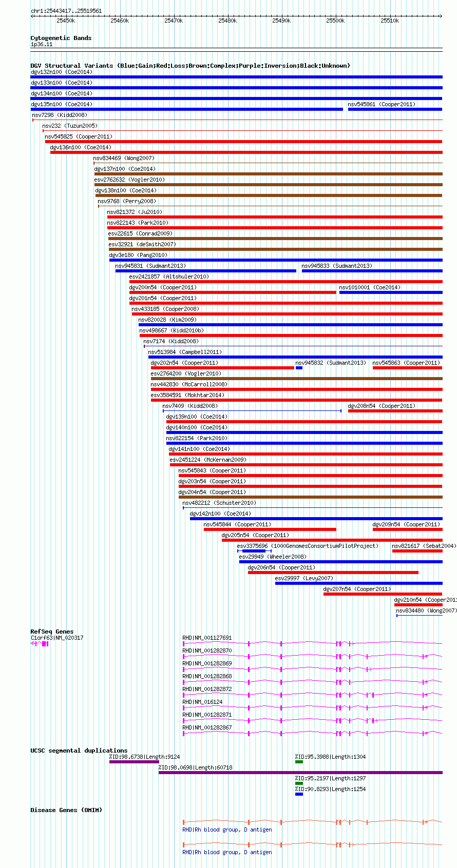Viewport: 457px width, 868px height.
Task: Click the nsv545861 (Cooper2011) label
Action: (382, 104)
